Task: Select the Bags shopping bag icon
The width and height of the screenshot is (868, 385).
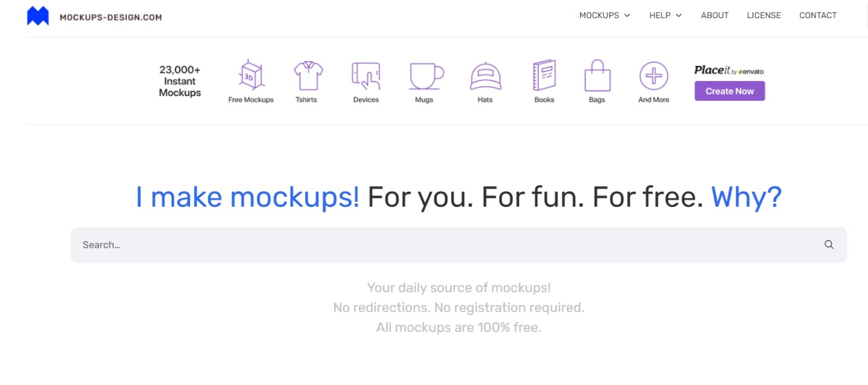Action: 596,76
